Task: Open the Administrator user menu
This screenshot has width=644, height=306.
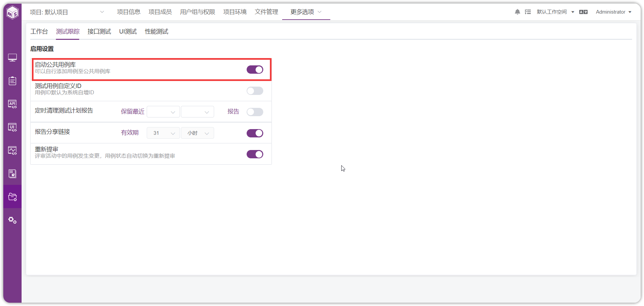Action: [x=613, y=12]
